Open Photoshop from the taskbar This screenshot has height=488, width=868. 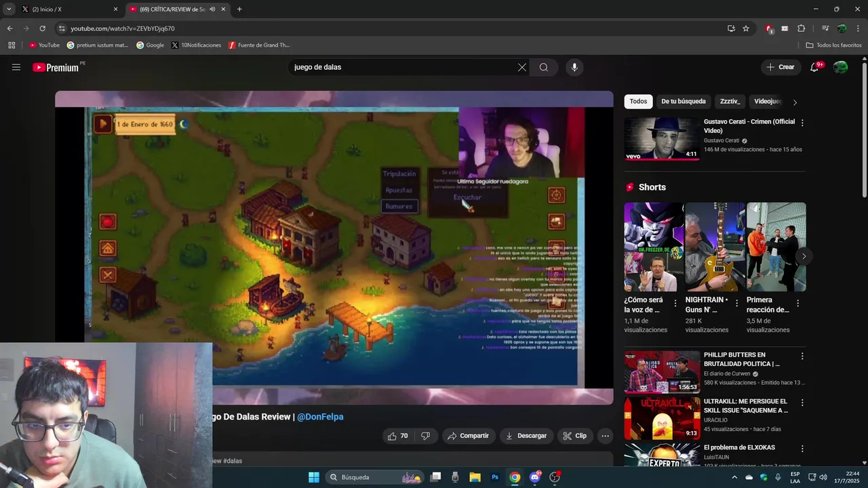(495, 477)
